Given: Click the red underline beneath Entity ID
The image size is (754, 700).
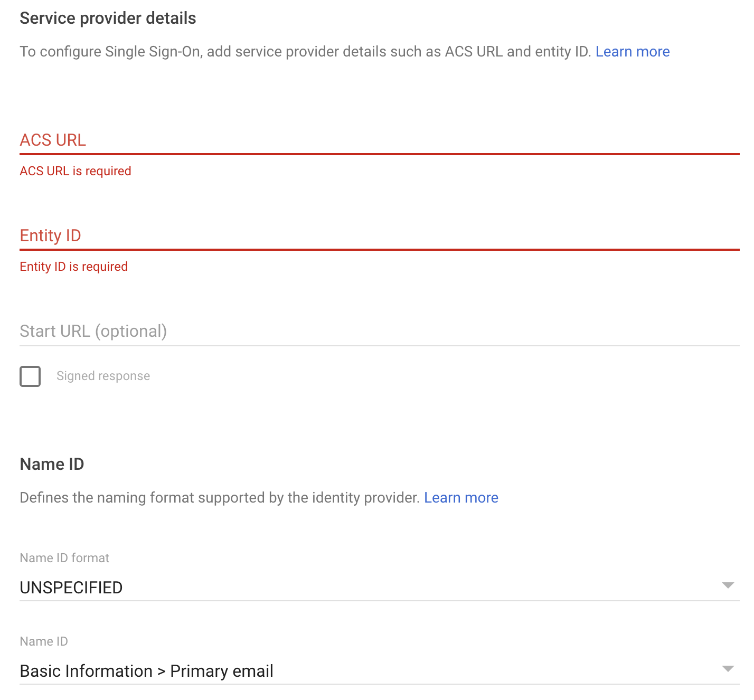Looking at the screenshot, I should tap(379, 249).
